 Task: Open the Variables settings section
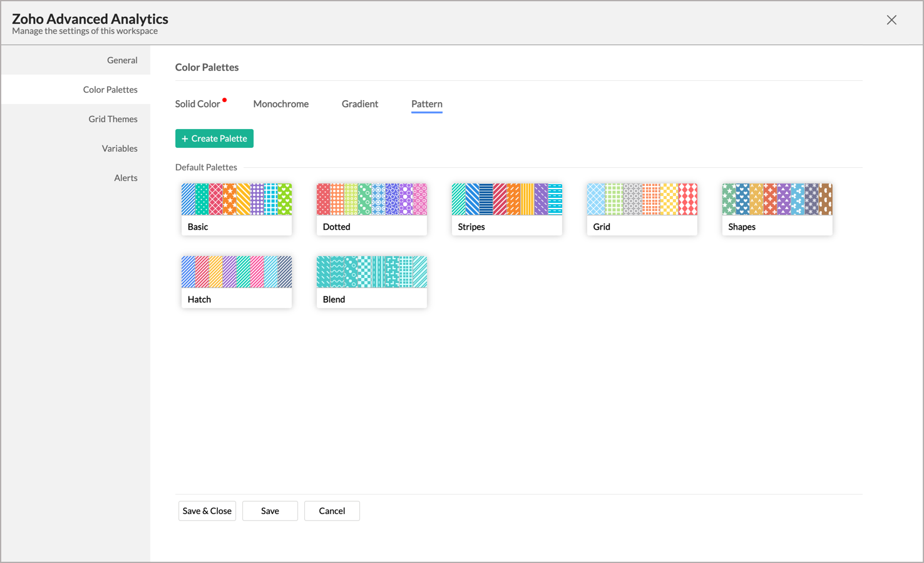(120, 148)
